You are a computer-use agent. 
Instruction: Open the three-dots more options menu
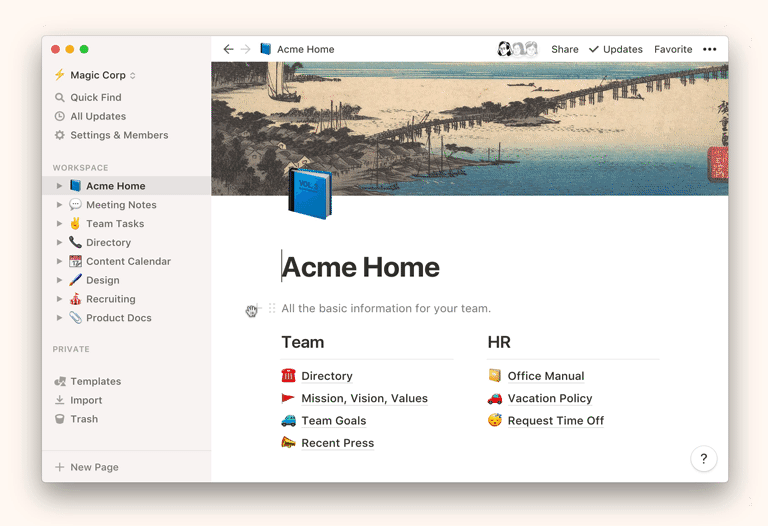click(709, 49)
